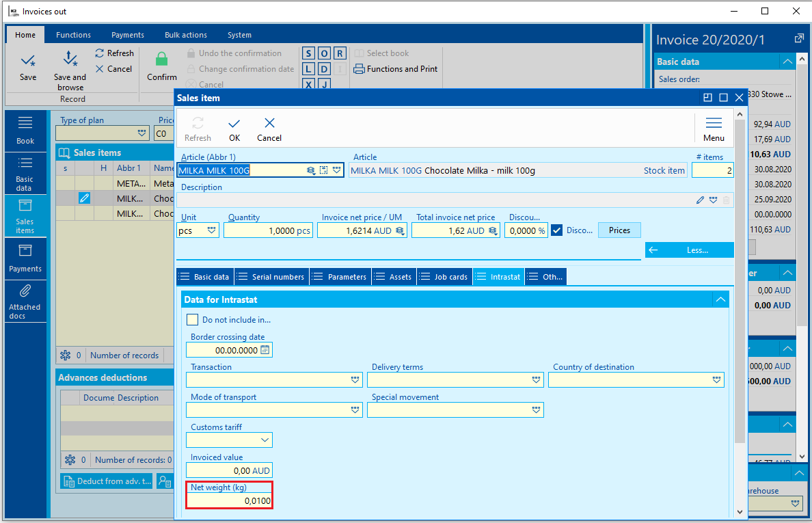The width and height of the screenshot is (812, 523).
Task: Click the Abbr 1 column header
Action: pos(128,167)
